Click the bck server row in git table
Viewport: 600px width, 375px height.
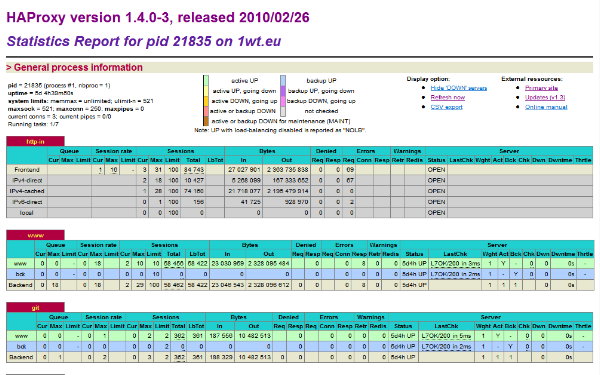[x=300, y=346]
